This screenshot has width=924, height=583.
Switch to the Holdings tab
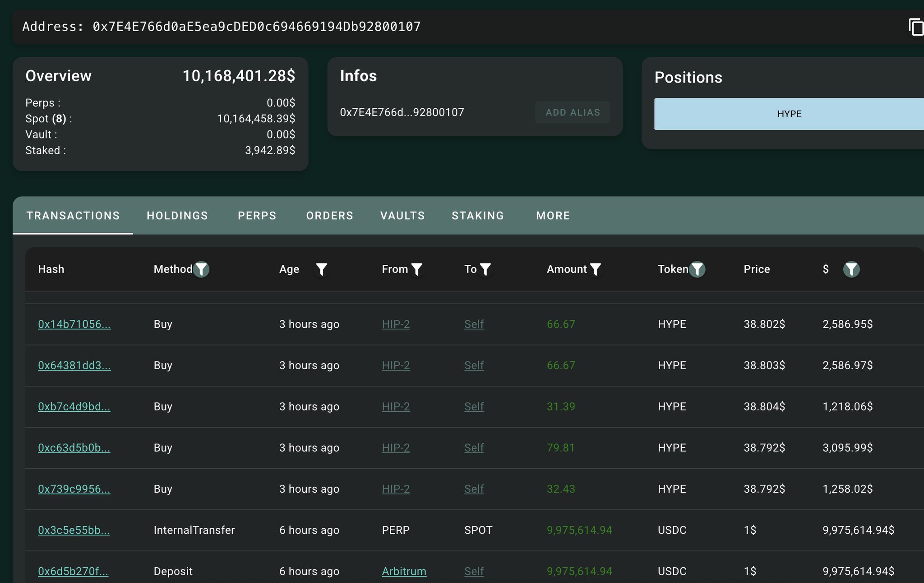click(x=177, y=216)
